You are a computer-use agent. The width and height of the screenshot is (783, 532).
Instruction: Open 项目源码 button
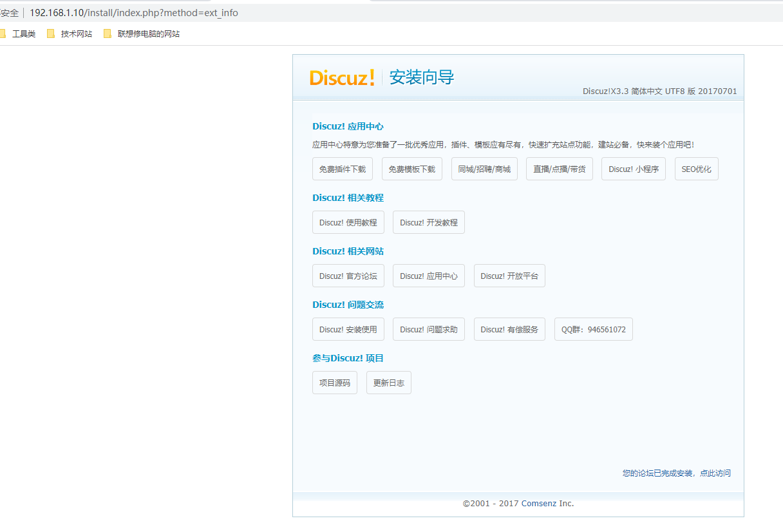tap(335, 383)
